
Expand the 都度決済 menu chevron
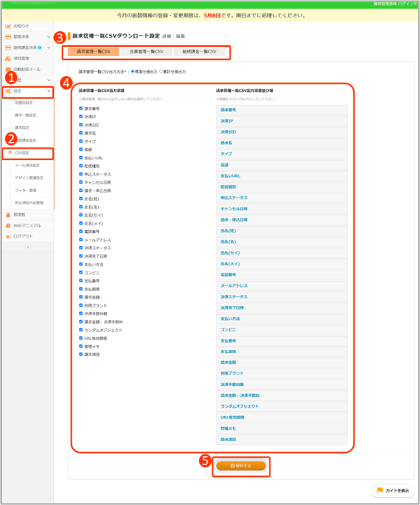[48, 37]
